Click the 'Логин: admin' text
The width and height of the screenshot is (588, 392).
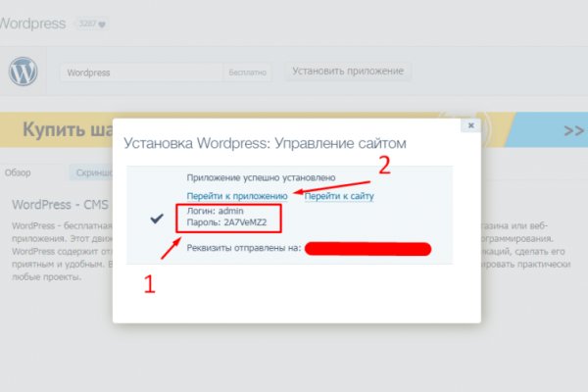pos(218,211)
